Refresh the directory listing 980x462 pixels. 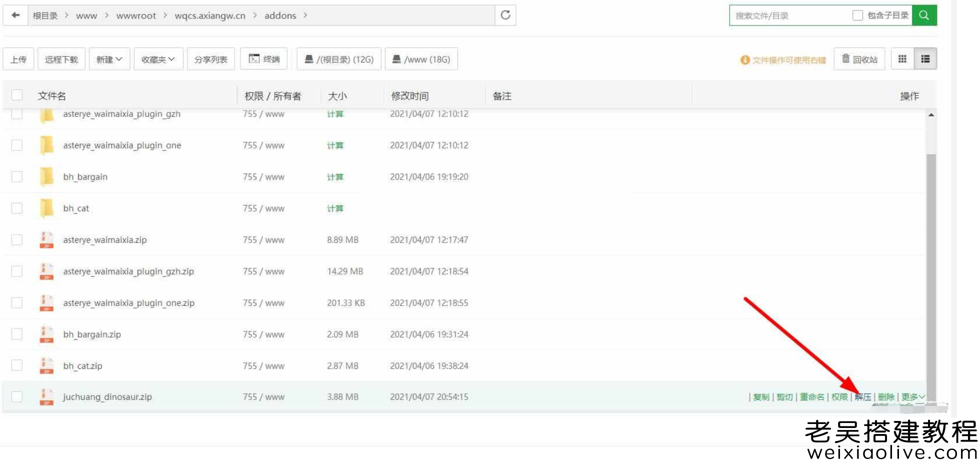point(505,15)
